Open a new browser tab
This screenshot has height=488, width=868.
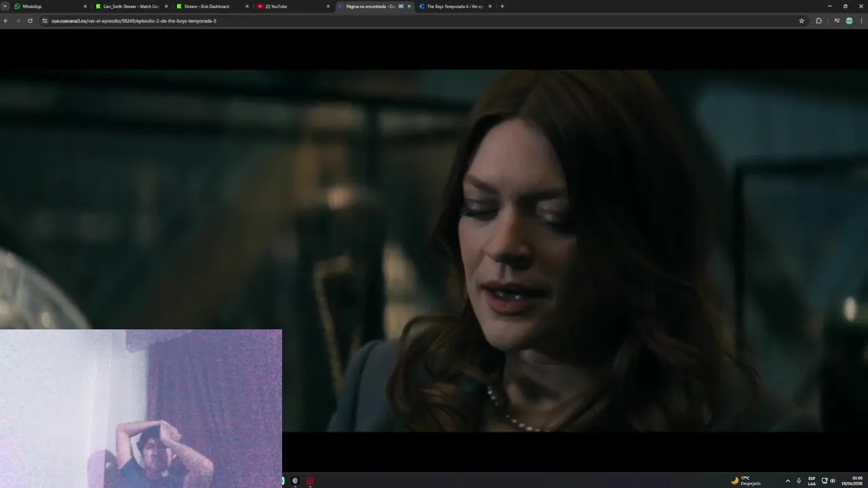coord(502,6)
